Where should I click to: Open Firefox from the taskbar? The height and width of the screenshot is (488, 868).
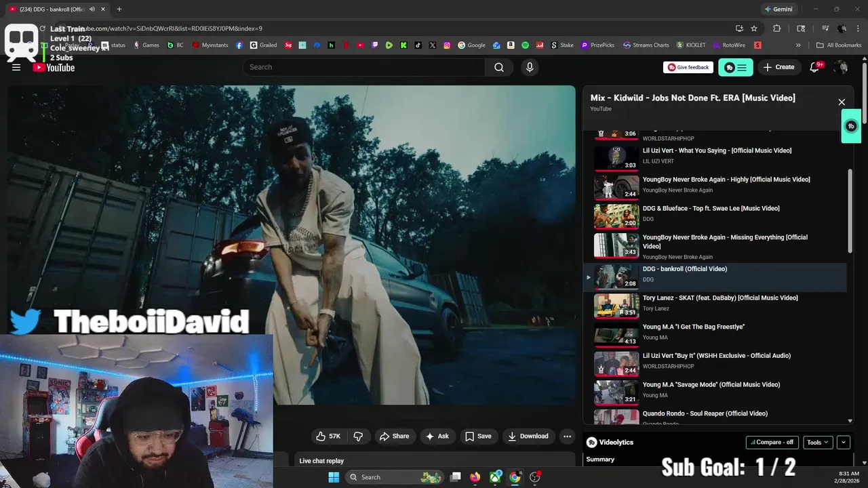click(475, 477)
